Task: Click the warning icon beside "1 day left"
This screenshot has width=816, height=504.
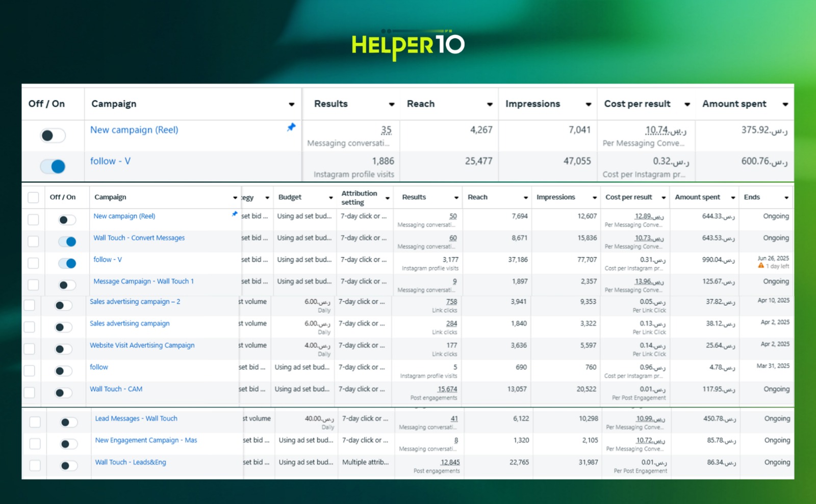Action: (x=761, y=266)
